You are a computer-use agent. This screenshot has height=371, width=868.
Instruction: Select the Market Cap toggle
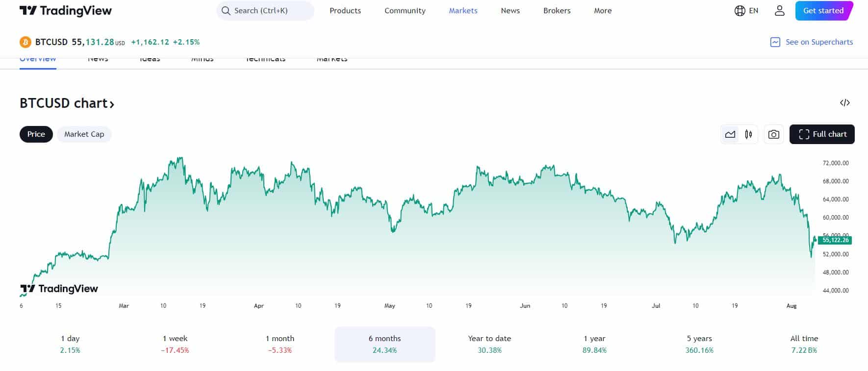[x=84, y=134]
